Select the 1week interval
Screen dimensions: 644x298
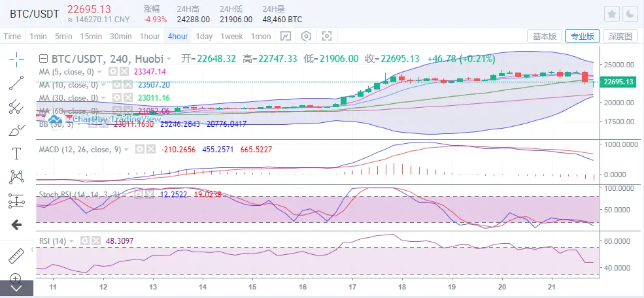tap(231, 36)
